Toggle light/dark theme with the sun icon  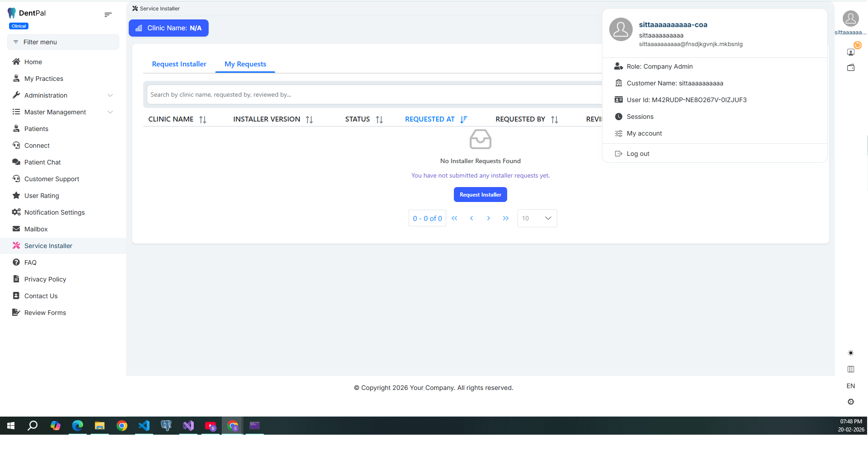tap(851, 353)
